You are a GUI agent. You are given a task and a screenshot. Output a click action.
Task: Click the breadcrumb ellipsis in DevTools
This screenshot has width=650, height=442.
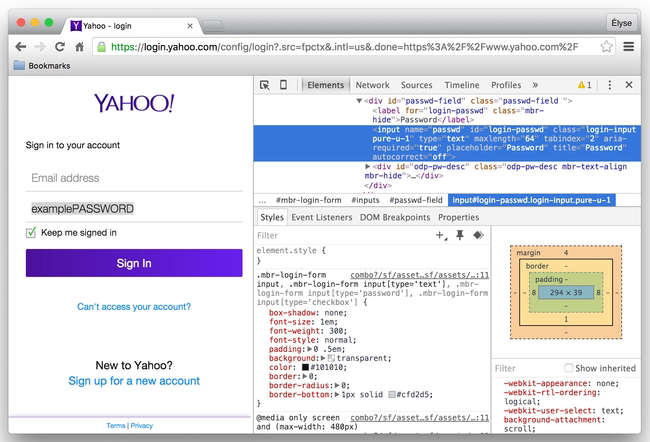pos(262,200)
